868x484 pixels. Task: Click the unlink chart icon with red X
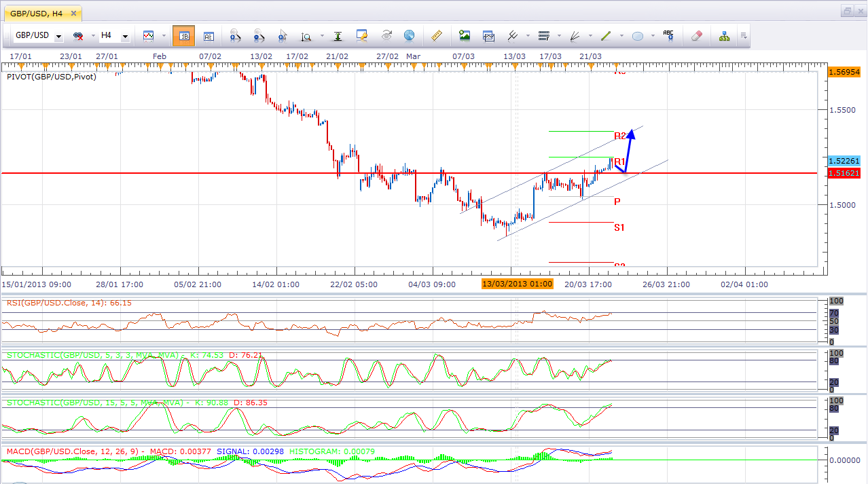[77, 35]
